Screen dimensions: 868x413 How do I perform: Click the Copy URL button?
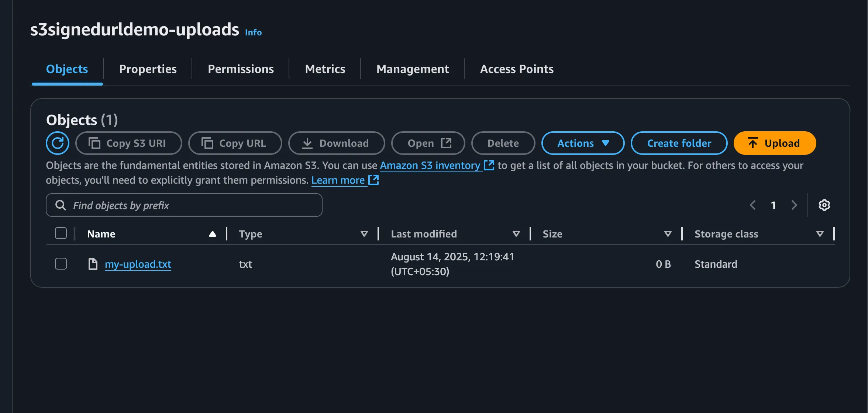[x=235, y=143]
